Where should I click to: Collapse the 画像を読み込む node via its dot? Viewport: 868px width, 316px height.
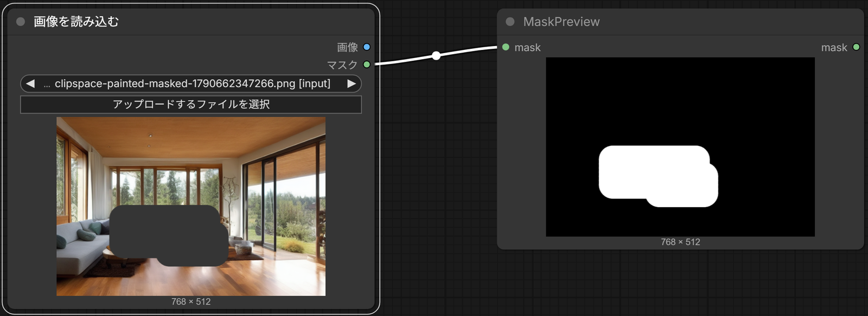pyautogui.click(x=21, y=22)
